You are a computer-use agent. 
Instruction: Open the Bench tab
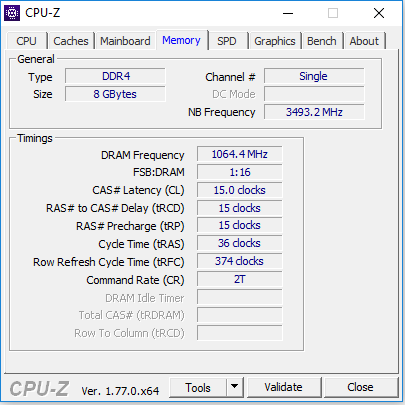[x=322, y=41]
